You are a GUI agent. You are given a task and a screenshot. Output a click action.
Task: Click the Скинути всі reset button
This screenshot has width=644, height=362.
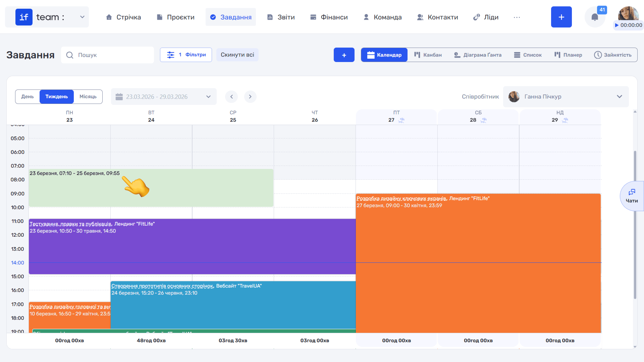tap(237, 55)
